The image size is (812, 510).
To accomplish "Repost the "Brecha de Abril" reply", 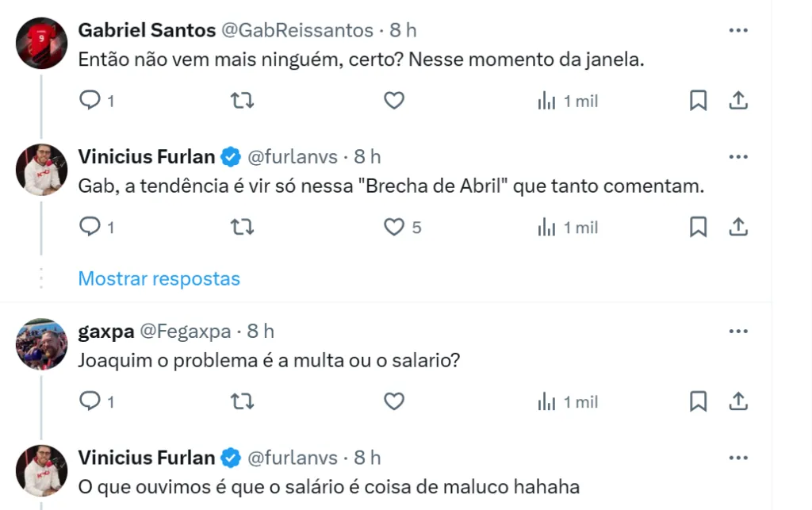I will (x=242, y=228).
